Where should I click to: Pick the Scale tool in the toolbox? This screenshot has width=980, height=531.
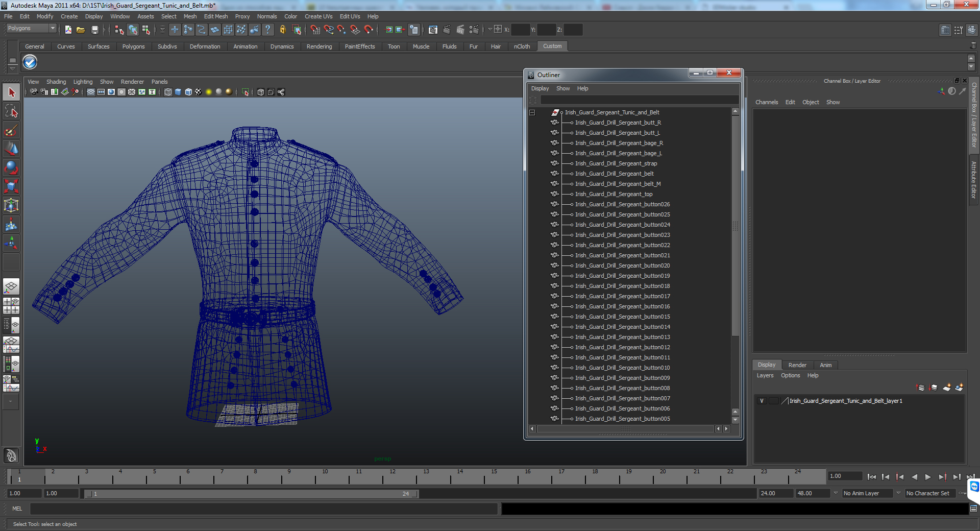click(11, 186)
